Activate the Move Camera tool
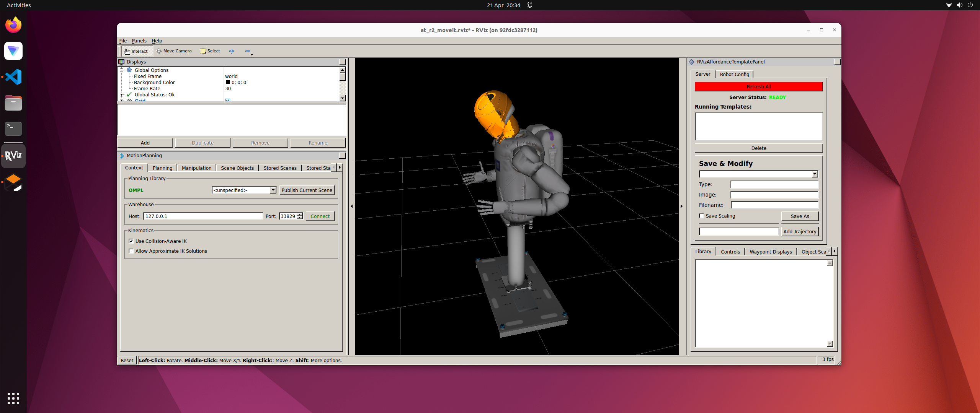 tap(174, 51)
